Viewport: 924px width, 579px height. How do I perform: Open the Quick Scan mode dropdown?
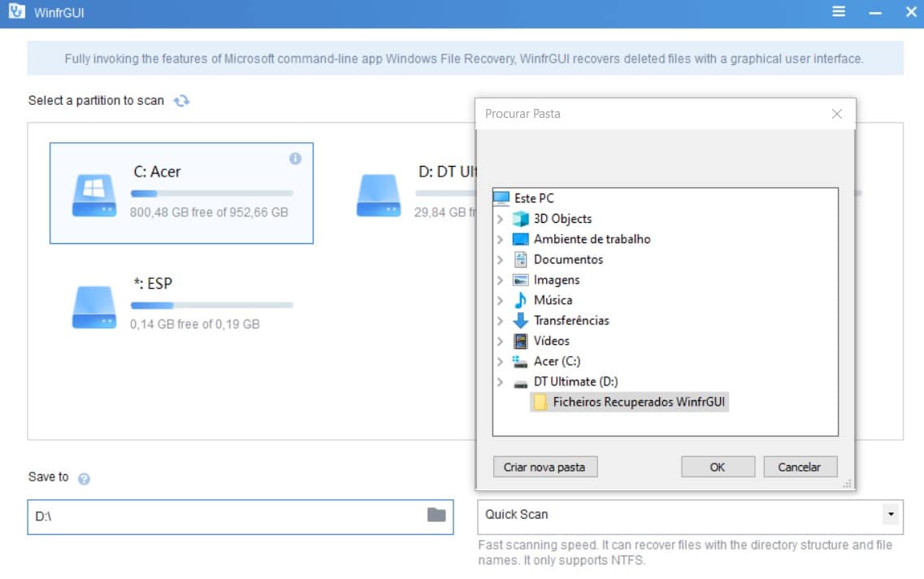coord(891,514)
